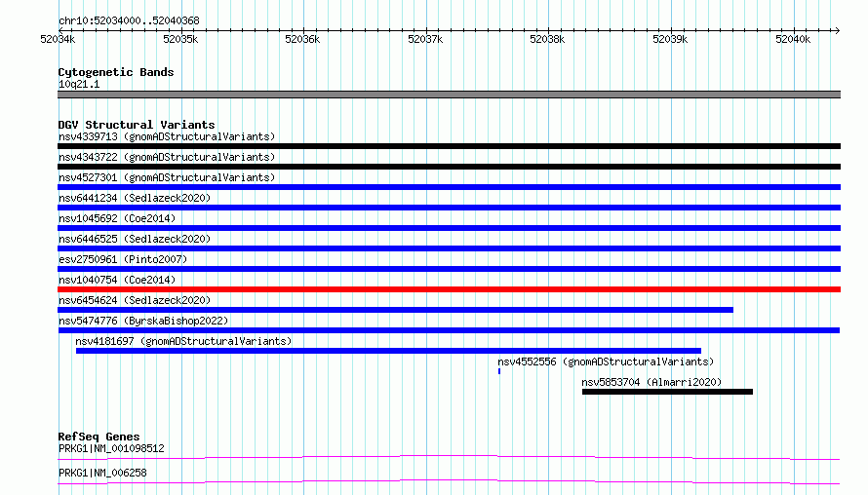This screenshot has width=868, height=495.
Task: Open the nsv4343722 (gnomADStructuralVariants) label
Action: (x=167, y=157)
